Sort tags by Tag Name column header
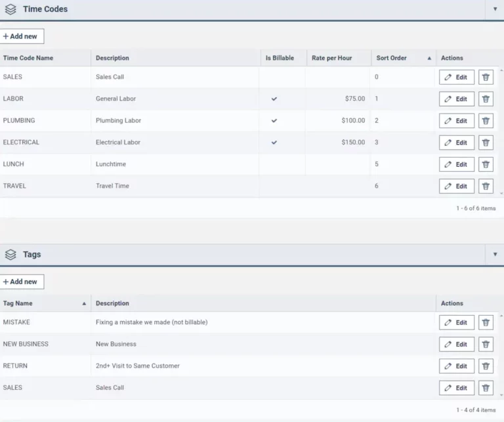Image resolution: width=504 pixels, height=422 pixels. point(18,303)
